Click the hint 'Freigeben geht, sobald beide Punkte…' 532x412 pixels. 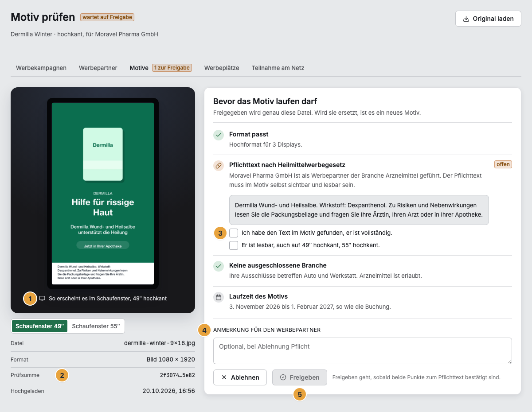pos(416,377)
